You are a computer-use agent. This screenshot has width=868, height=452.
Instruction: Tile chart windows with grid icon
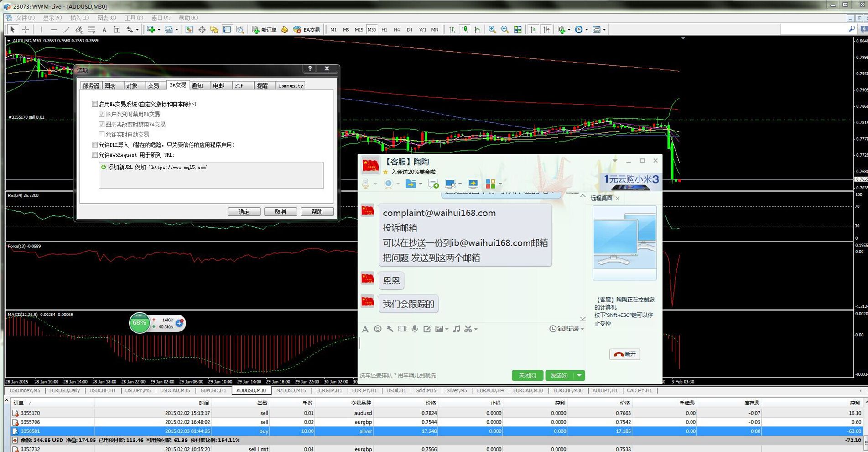(x=518, y=30)
